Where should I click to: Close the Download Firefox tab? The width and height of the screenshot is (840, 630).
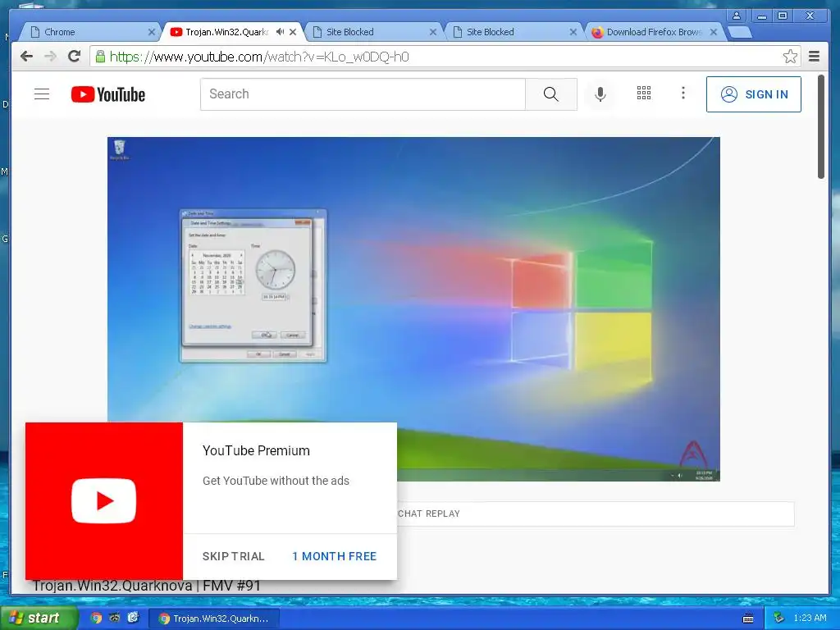[714, 32]
